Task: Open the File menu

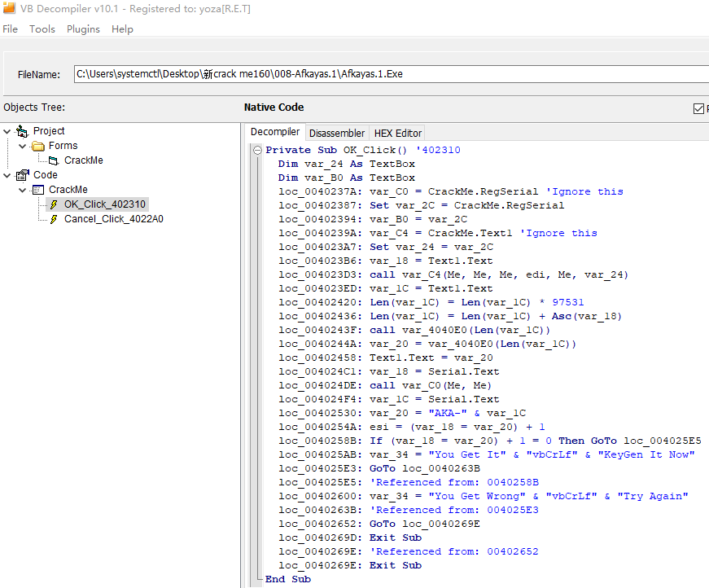Action: tap(10, 29)
